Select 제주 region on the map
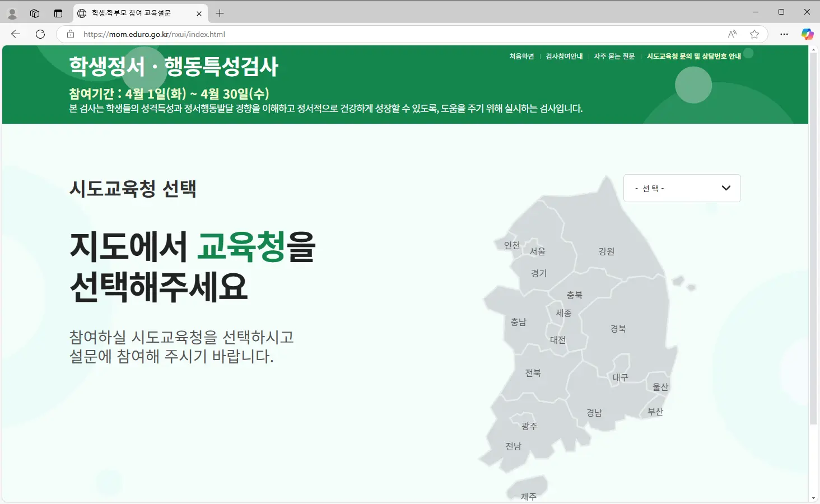Viewport: 820px width, 504px height. point(528,495)
